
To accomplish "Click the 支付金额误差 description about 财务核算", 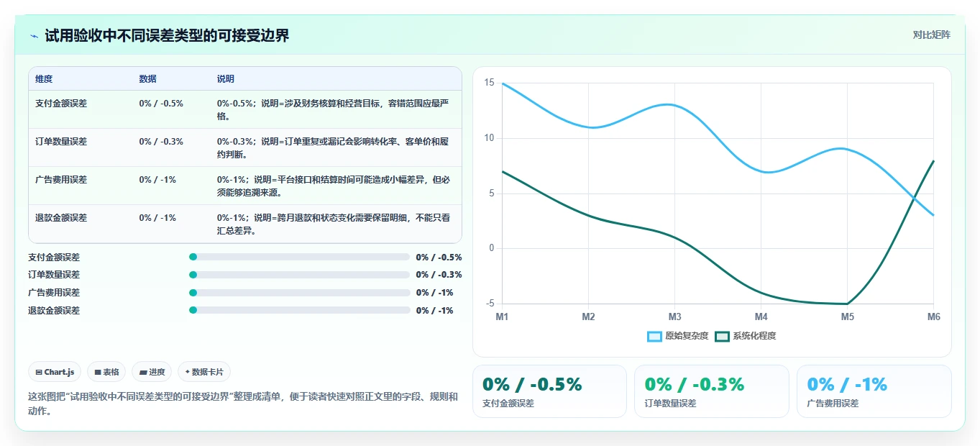I will click(x=334, y=110).
